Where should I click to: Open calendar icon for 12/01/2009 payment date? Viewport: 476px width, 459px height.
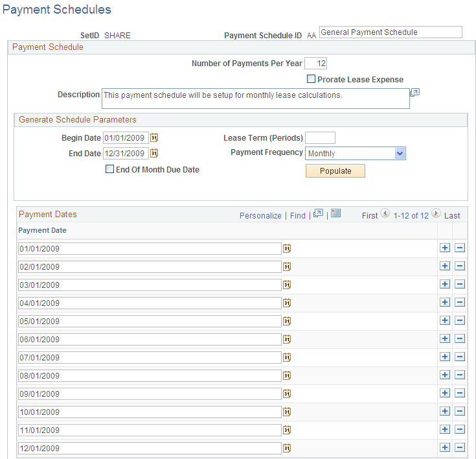click(287, 448)
